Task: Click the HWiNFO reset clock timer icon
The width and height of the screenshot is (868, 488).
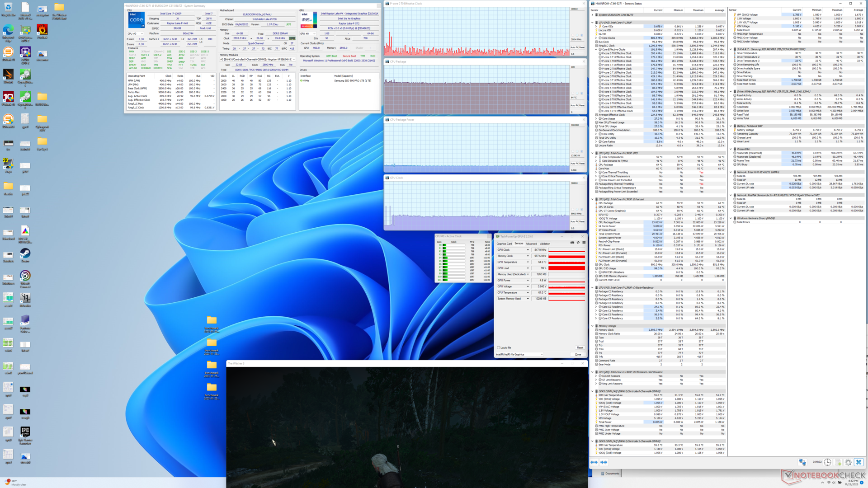Action: tap(827, 462)
